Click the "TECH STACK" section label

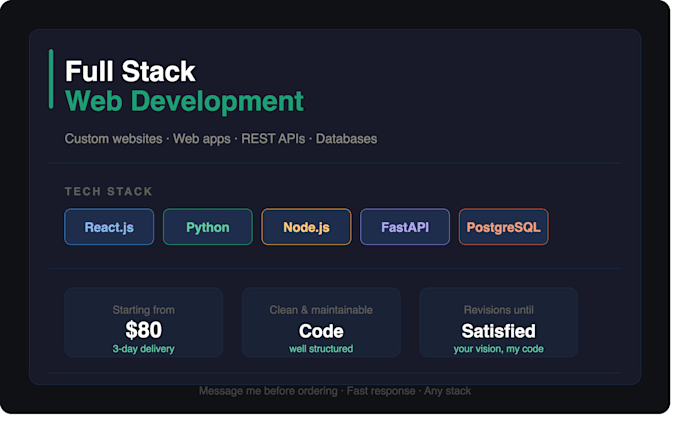[108, 192]
